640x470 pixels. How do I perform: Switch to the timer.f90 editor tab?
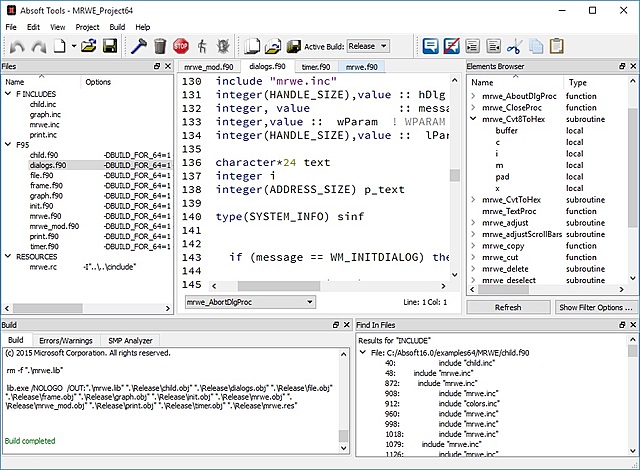point(316,67)
